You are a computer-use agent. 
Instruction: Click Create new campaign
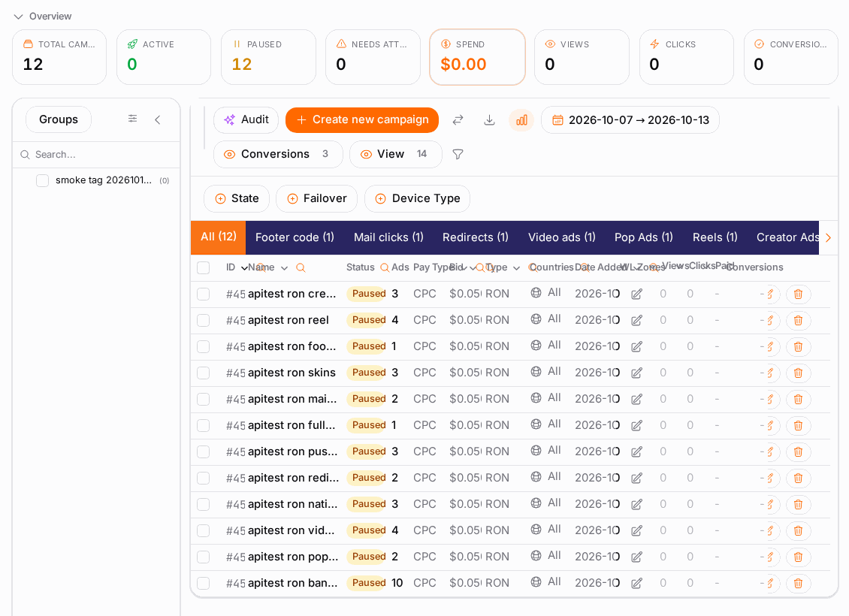click(x=362, y=119)
